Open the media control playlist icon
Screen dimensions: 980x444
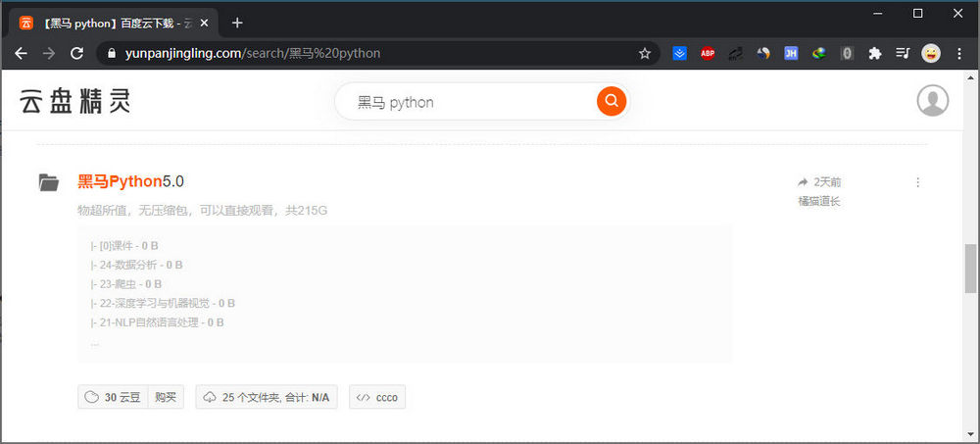tap(903, 54)
